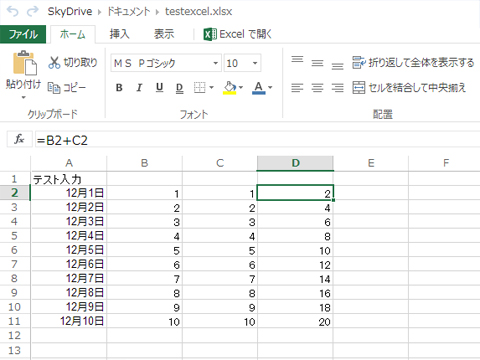Toggle double underline formatting

(179, 88)
